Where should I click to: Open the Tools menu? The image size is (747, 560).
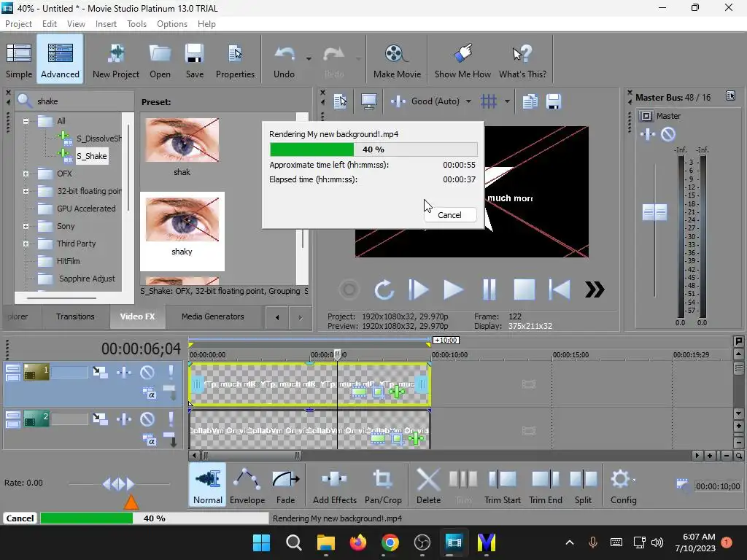click(x=136, y=24)
